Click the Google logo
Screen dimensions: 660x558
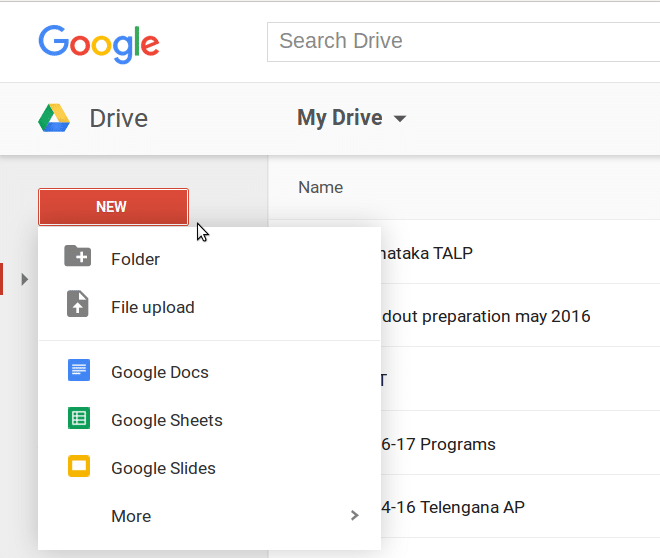click(x=99, y=44)
